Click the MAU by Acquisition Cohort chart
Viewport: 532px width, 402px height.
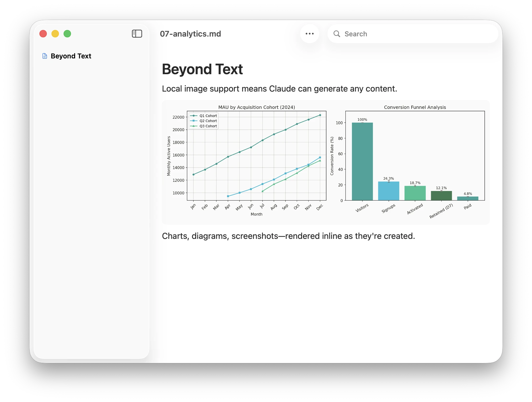click(x=257, y=155)
